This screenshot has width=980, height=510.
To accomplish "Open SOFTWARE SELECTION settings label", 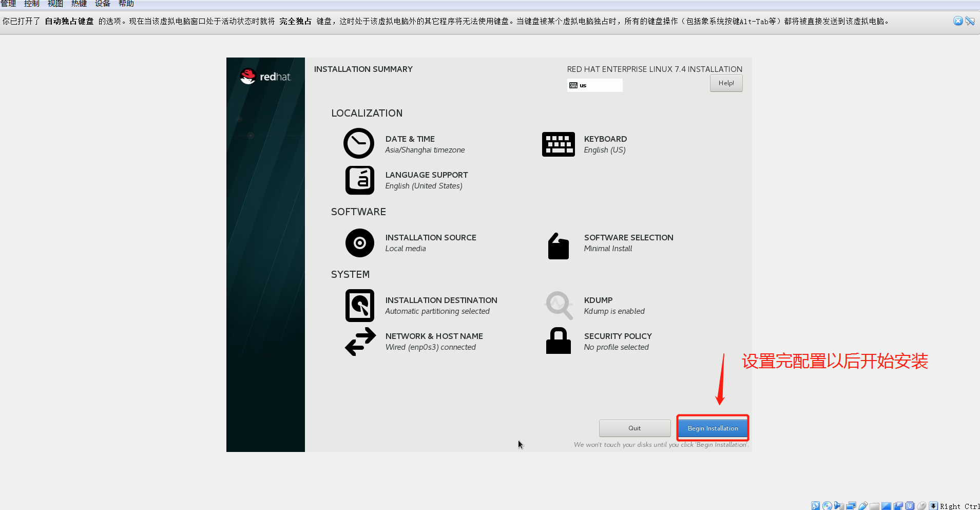I will (628, 238).
